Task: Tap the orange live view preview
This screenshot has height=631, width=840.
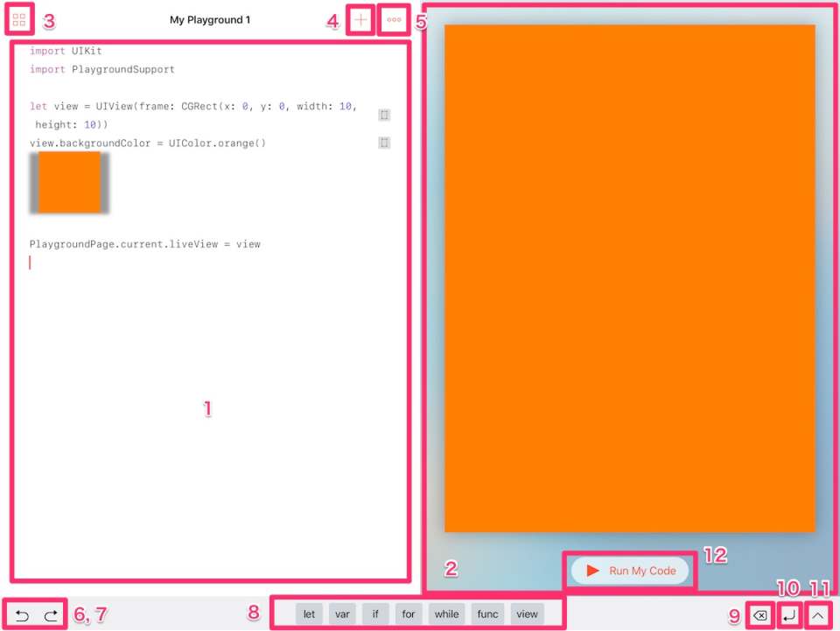Action: point(629,278)
